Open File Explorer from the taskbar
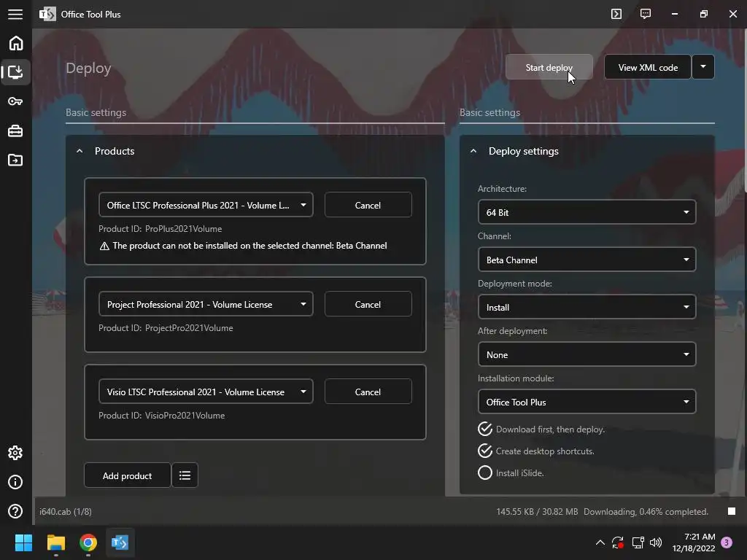 (55, 542)
